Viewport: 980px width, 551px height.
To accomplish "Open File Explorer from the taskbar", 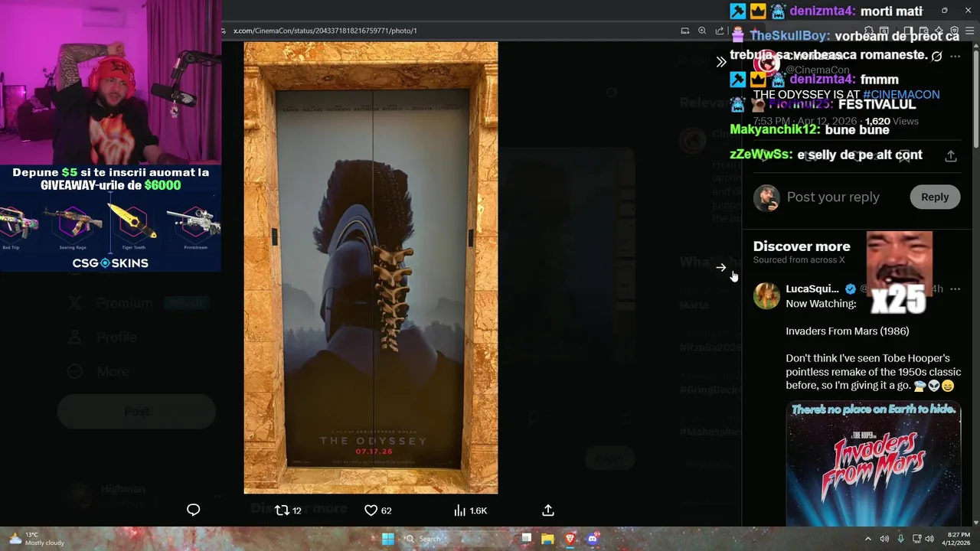I will (x=547, y=539).
